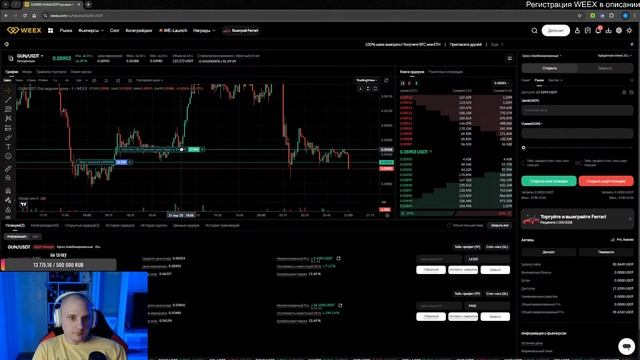Open the language globe icon

(x=619, y=31)
